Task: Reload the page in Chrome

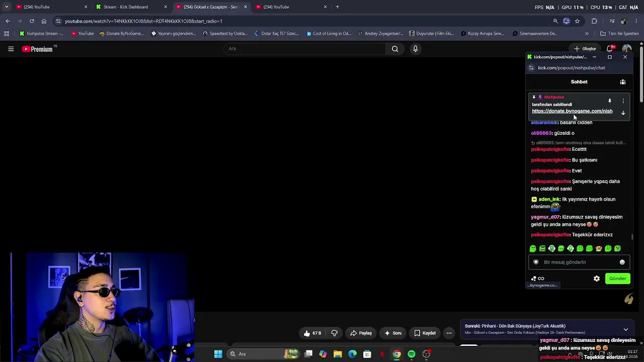Action: click(x=32, y=21)
